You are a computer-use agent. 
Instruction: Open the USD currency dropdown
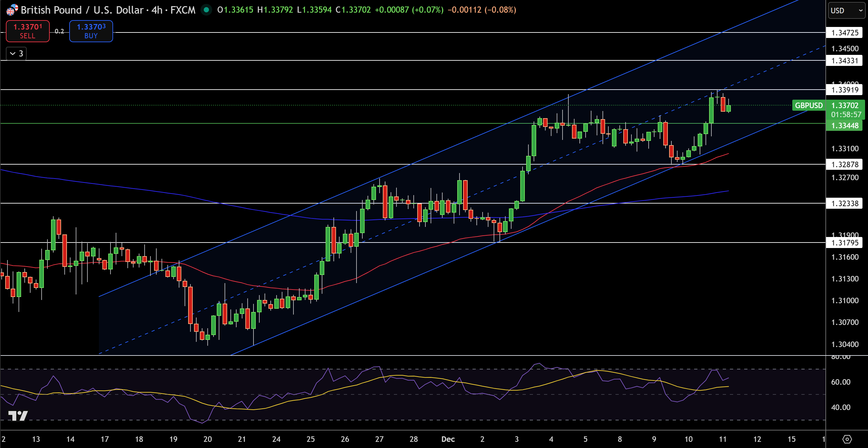coord(847,10)
